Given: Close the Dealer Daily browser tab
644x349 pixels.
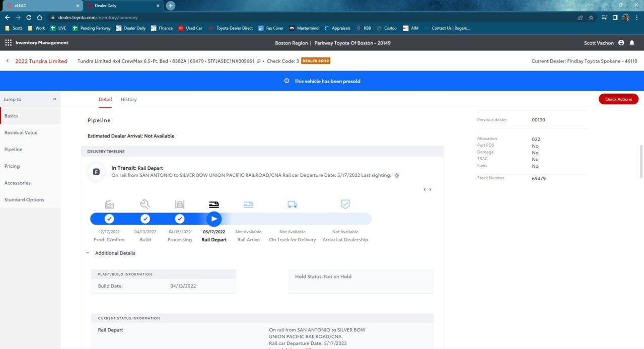Looking at the screenshot, I should [x=158, y=6].
